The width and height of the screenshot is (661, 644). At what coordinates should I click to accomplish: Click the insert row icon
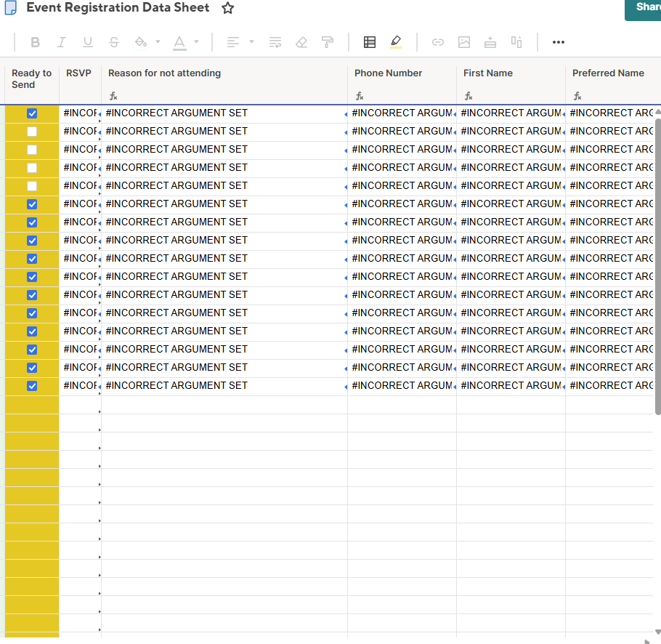pos(490,42)
